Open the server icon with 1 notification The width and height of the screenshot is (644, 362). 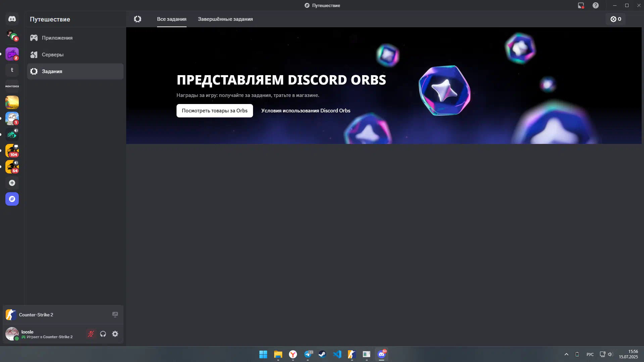coord(12,118)
